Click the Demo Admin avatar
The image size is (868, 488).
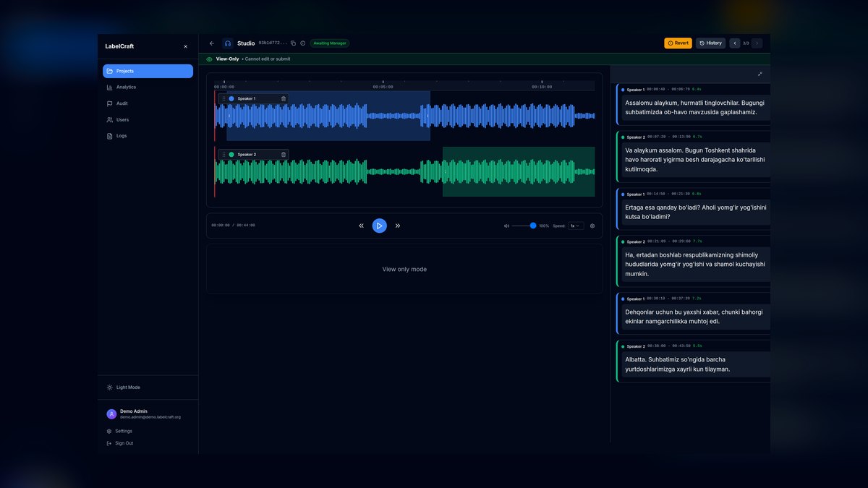tap(111, 414)
